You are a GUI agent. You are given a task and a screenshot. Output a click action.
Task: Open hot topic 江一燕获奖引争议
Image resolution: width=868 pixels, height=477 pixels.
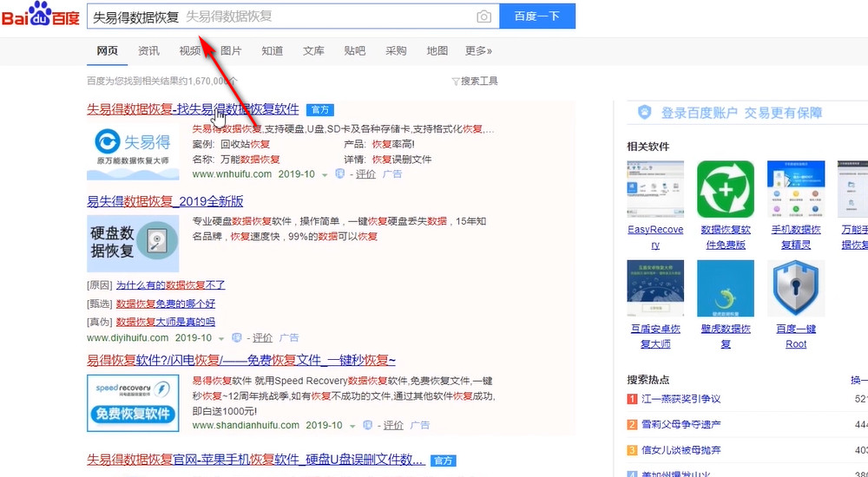click(681, 399)
